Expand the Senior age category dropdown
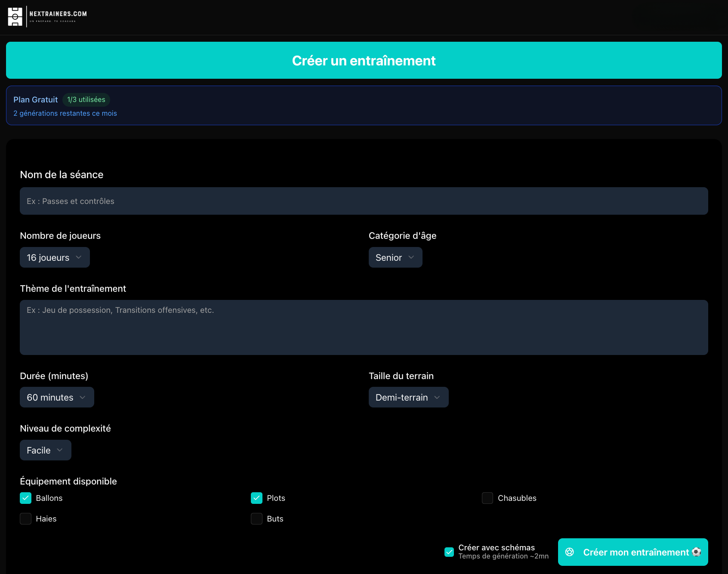 click(395, 257)
